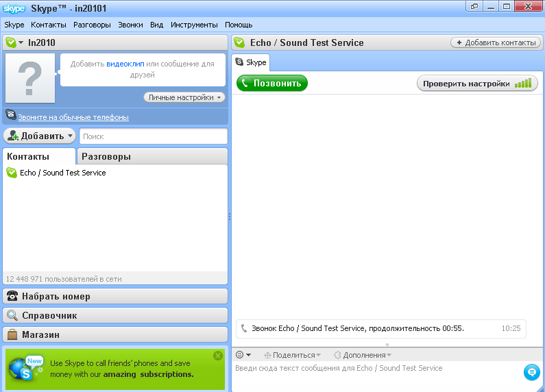The height and width of the screenshot is (392, 545).
Task: Click the In2010 profile name
Action: coord(42,42)
